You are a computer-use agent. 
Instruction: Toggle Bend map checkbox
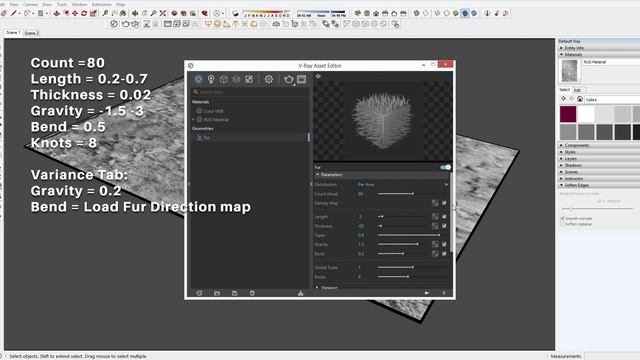(444, 253)
